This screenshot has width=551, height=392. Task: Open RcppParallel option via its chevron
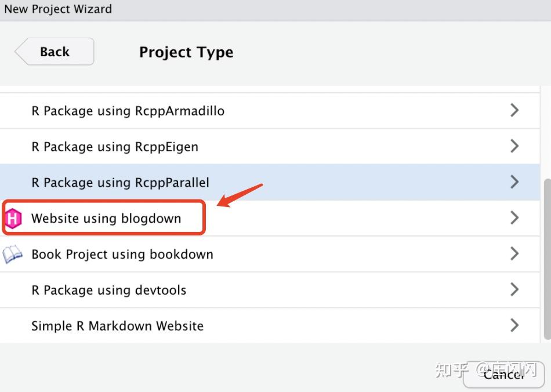[514, 182]
